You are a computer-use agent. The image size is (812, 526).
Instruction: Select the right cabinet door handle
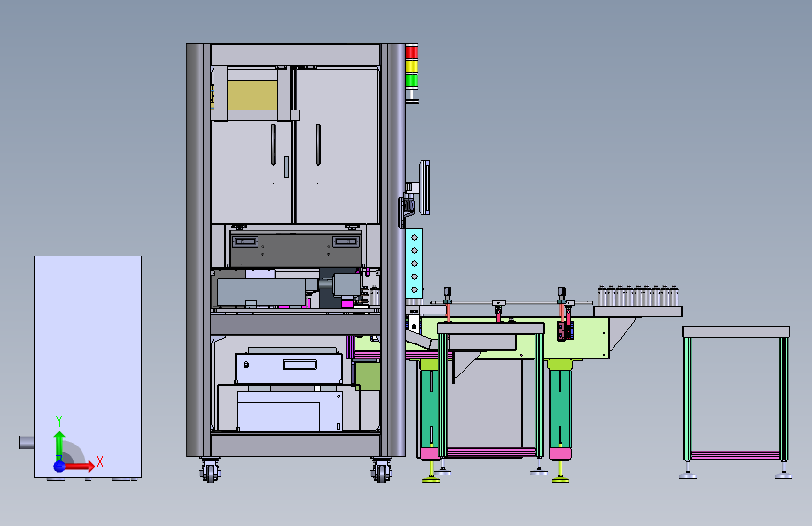(x=318, y=144)
